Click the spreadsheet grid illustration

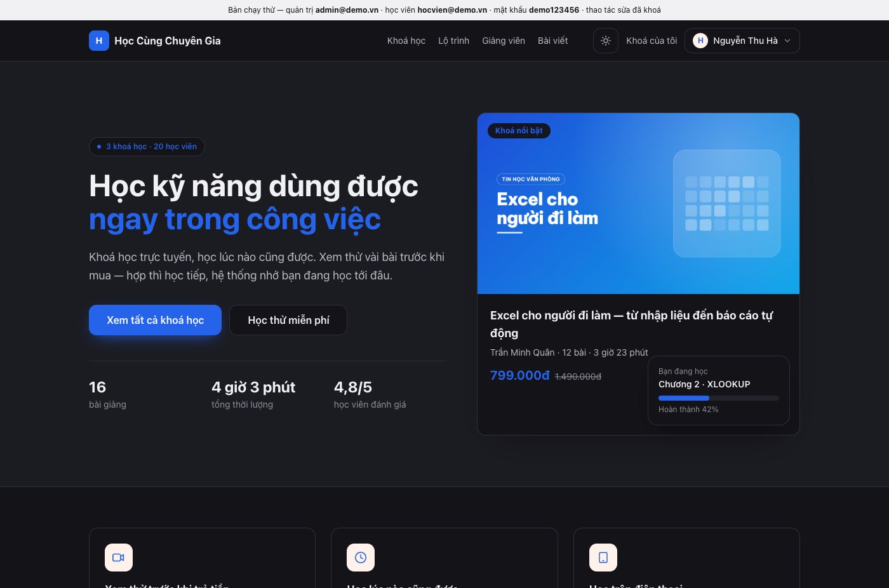tap(727, 203)
